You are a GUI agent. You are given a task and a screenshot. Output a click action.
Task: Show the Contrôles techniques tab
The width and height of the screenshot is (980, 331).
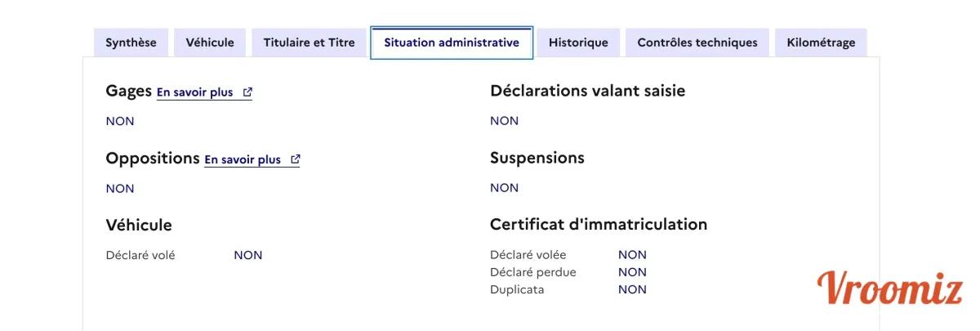pyautogui.click(x=697, y=42)
